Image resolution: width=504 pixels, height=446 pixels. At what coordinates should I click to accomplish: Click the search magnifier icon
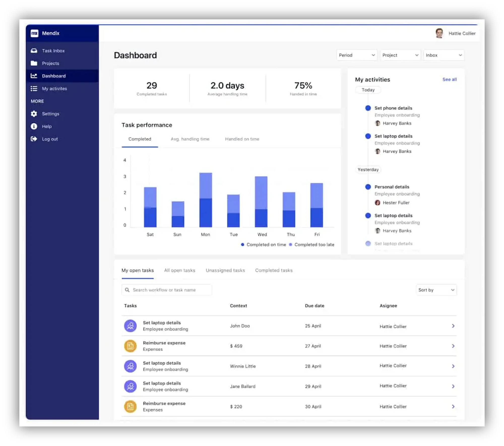(x=127, y=290)
